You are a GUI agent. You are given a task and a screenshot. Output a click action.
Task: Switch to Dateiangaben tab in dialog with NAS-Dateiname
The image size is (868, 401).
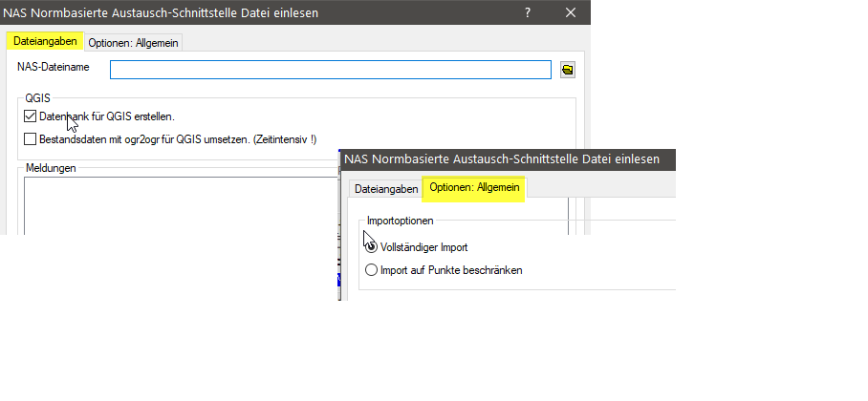tap(44, 42)
